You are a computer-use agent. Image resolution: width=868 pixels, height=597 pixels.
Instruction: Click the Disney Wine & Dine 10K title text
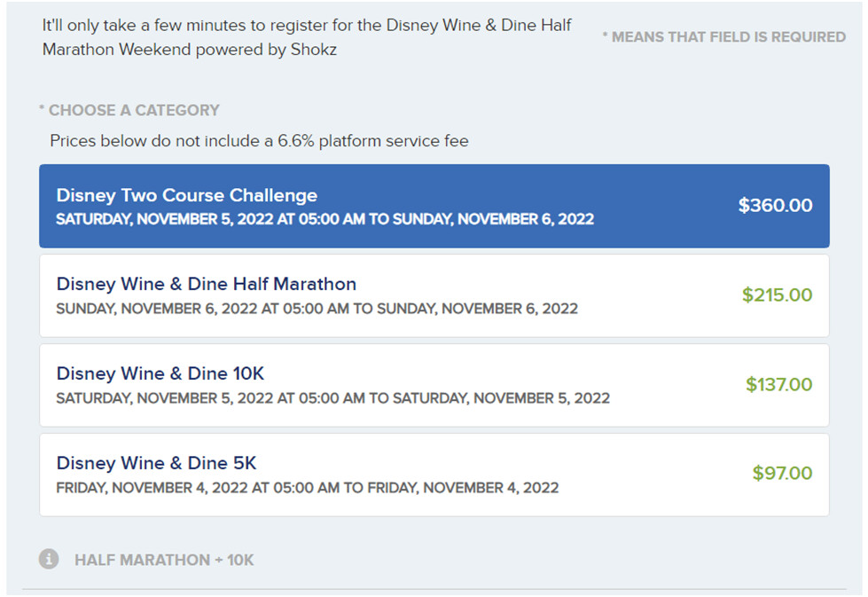tap(160, 373)
